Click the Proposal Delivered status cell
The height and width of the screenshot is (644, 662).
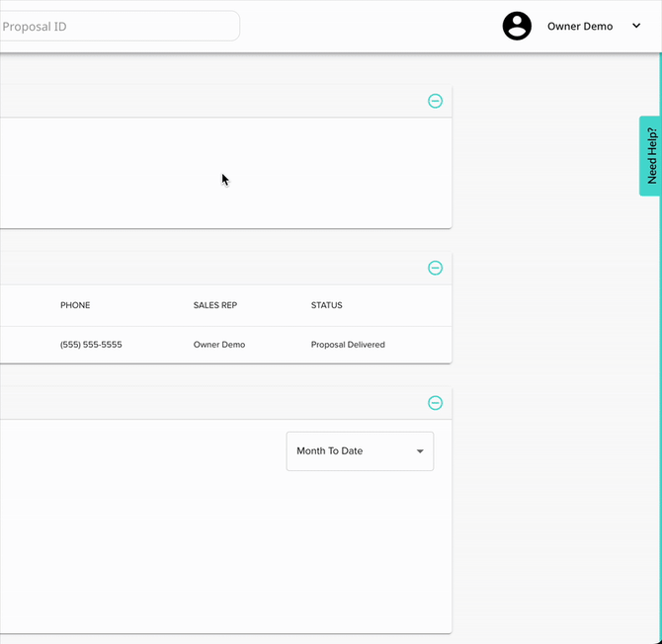coord(348,345)
